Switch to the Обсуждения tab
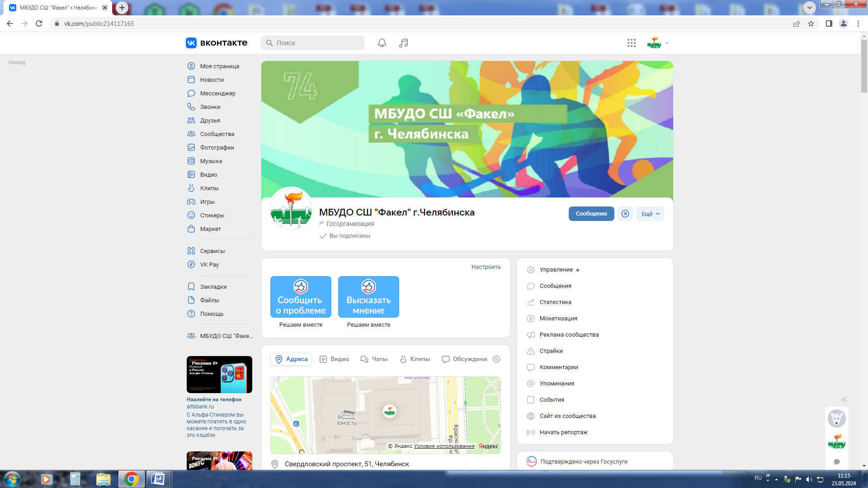 click(464, 359)
